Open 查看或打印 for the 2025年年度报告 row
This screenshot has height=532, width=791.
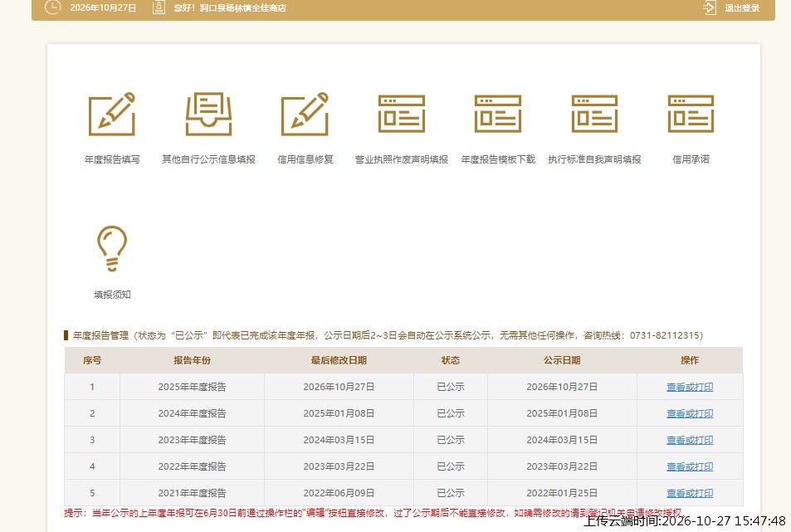point(690,387)
